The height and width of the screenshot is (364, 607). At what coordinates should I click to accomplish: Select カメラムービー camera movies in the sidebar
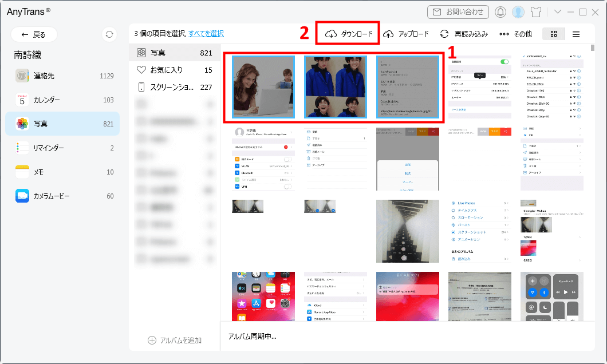pos(62,196)
